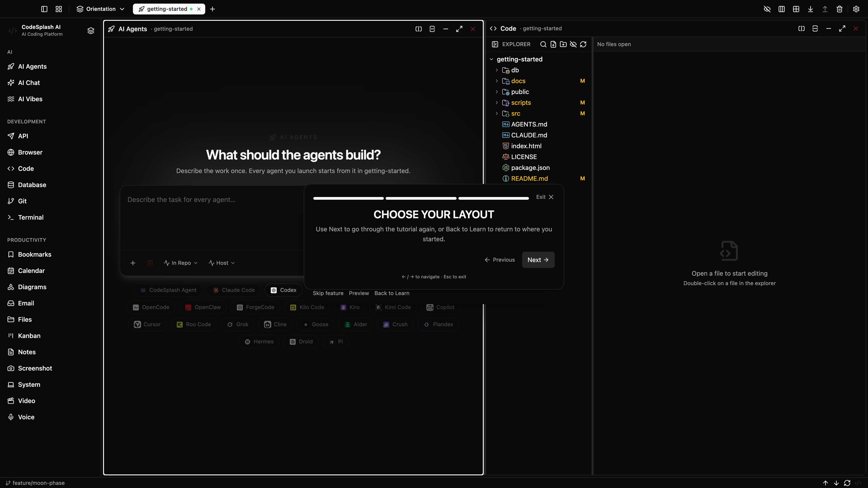Open settings gear in top-right corner
This screenshot has height=488, width=868.
[x=856, y=9]
